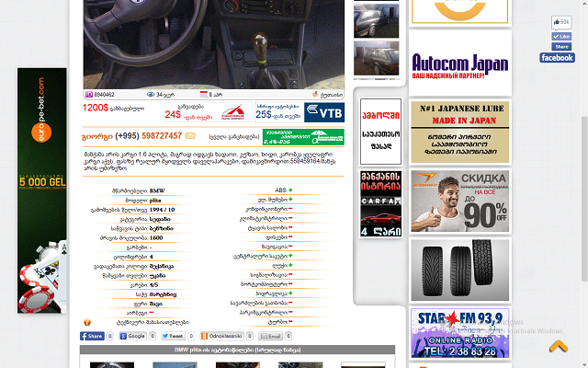Image resolution: width=588 pixels, height=368 pixels.
Task: Open all listings link in parentheses
Action: (234, 137)
